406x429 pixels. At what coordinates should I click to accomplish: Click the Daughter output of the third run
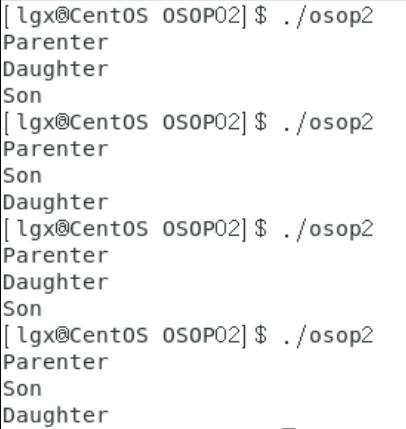(x=56, y=283)
